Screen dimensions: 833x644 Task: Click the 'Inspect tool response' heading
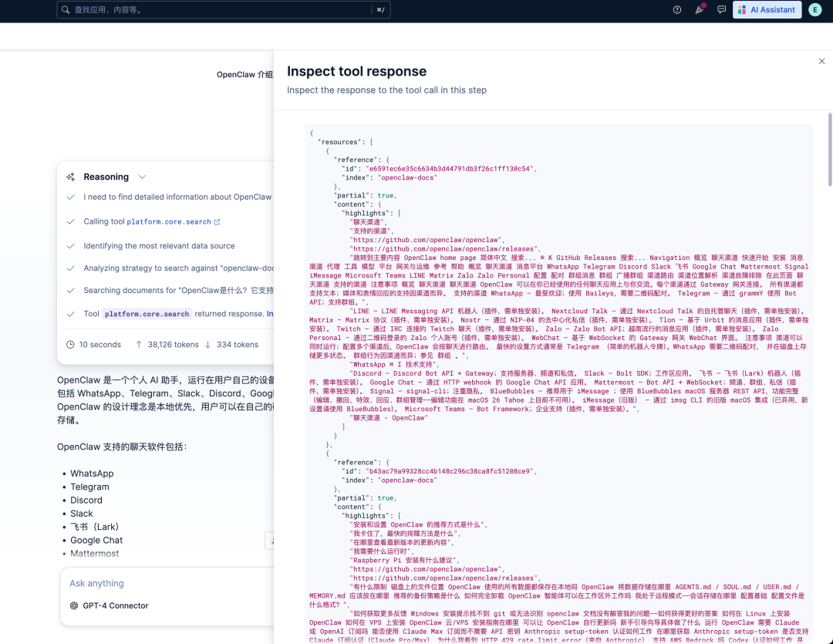click(x=356, y=71)
